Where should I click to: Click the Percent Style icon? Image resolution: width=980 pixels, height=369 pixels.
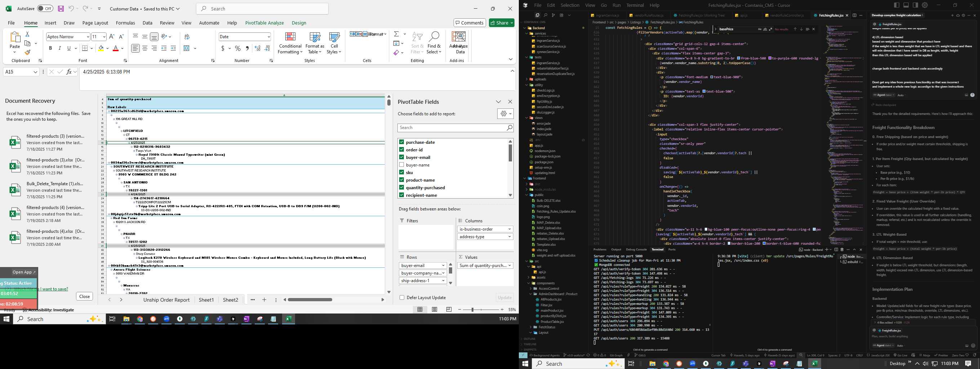coord(238,48)
